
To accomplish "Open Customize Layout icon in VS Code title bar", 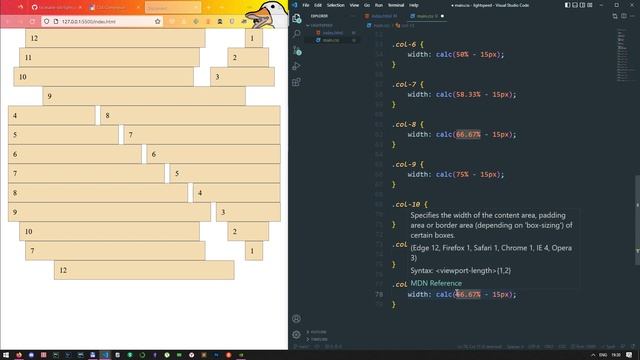I will pos(590,5).
